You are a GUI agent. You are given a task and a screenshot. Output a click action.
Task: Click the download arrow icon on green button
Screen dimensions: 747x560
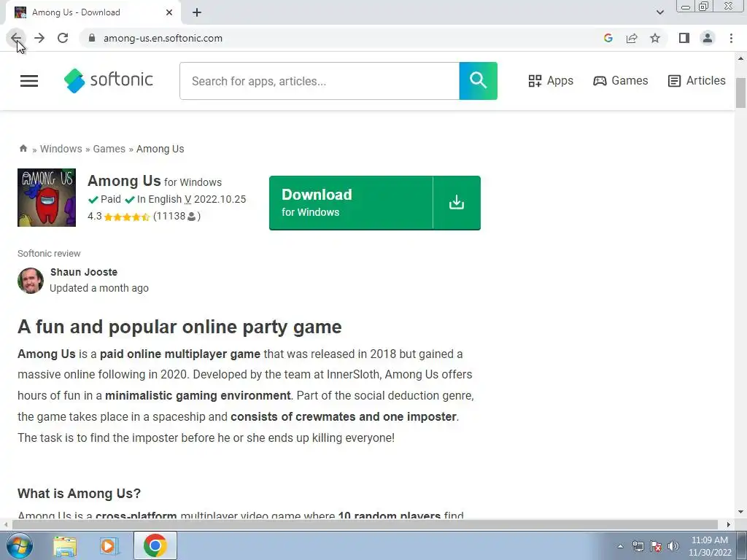click(x=457, y=203)
